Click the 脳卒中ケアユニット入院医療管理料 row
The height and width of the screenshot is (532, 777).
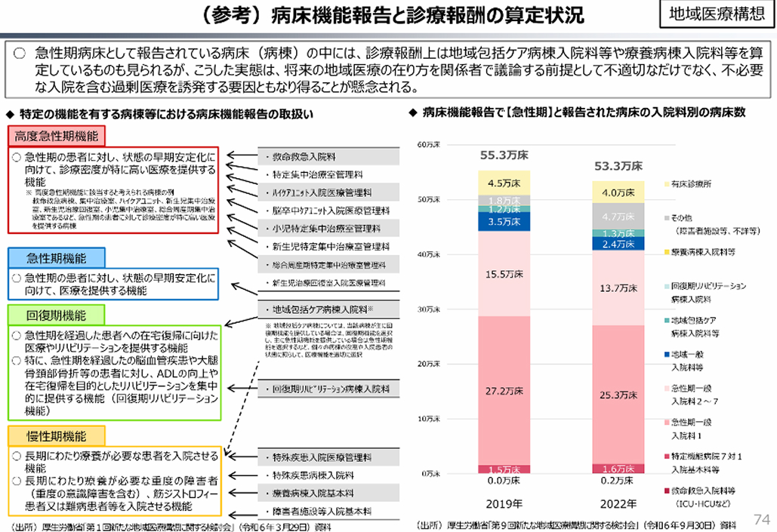click(328, 211)
